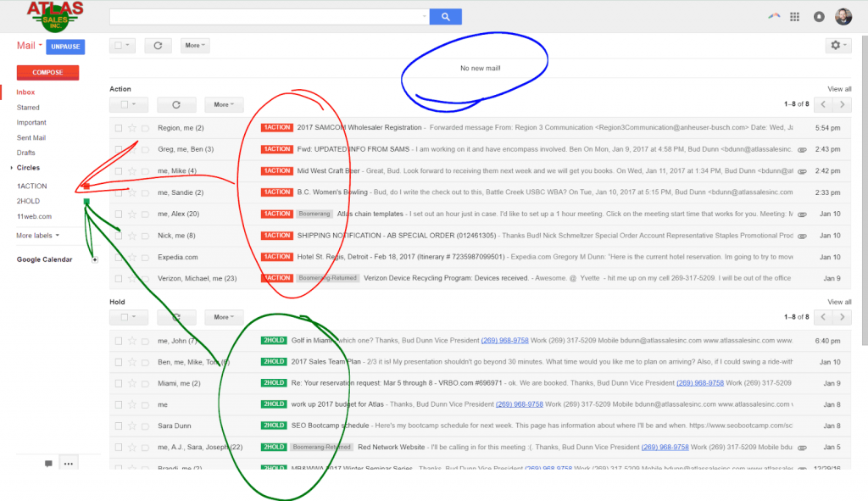
Task: Click the red 1ACTION label color square
Action: click(86, 186)
